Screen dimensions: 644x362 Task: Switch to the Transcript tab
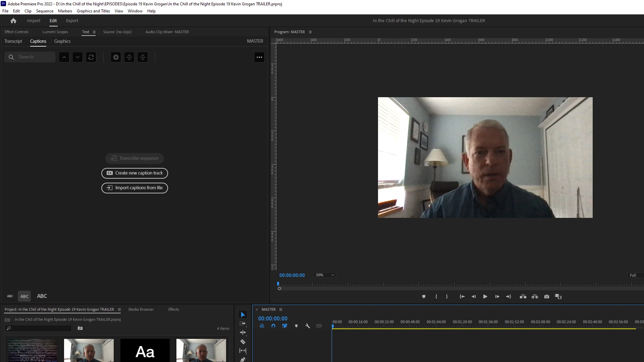coord(13,41)
